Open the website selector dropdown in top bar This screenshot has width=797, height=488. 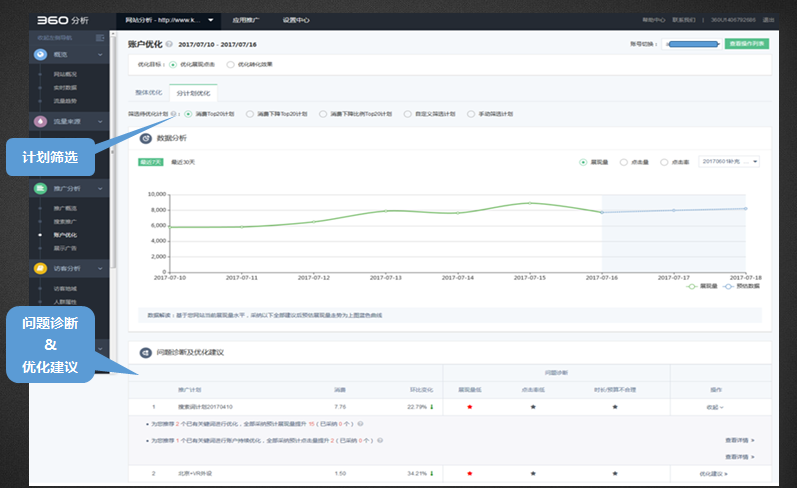167,19
